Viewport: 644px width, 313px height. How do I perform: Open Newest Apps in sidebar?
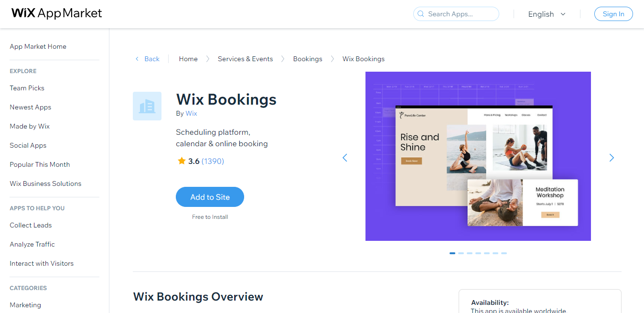pyautogui.click(x=31, y=107)
